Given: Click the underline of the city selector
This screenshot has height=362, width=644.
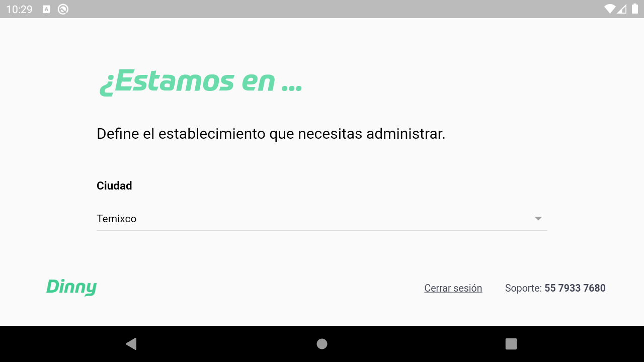Looking at the screenshot, I should click(321, 230).
